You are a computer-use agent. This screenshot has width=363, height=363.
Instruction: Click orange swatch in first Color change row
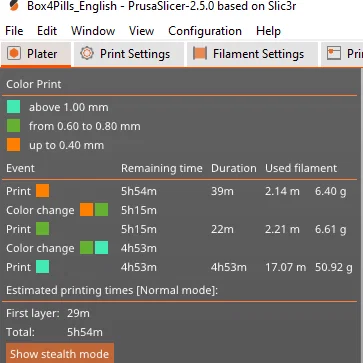click(87, 210)
